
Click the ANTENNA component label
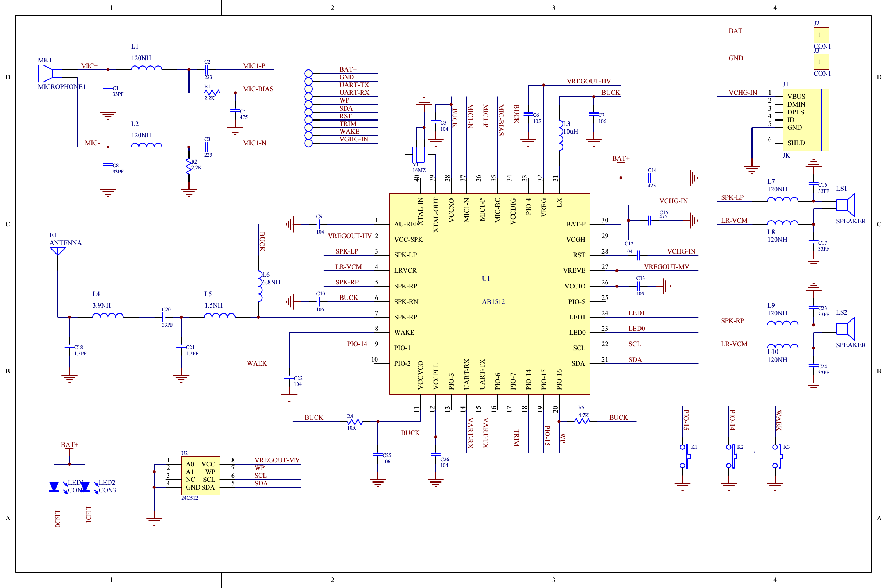click(x=66, y=243)
